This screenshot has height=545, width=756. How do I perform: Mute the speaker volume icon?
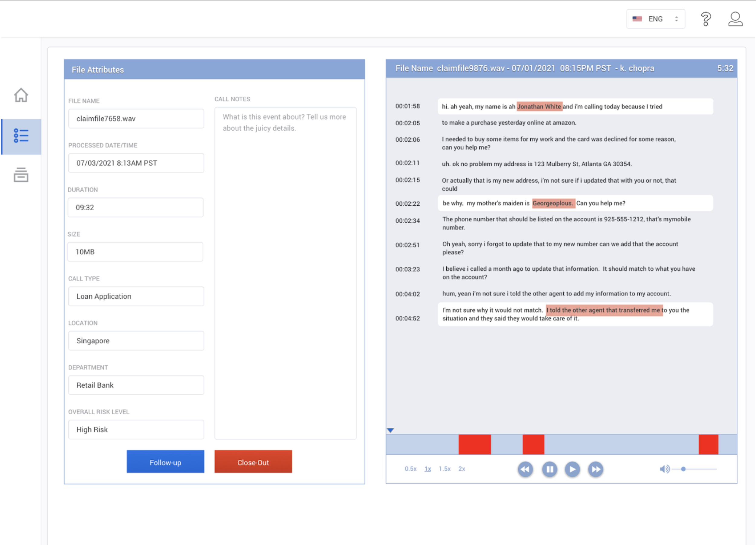pyautogui.click(x=664, y=469)
